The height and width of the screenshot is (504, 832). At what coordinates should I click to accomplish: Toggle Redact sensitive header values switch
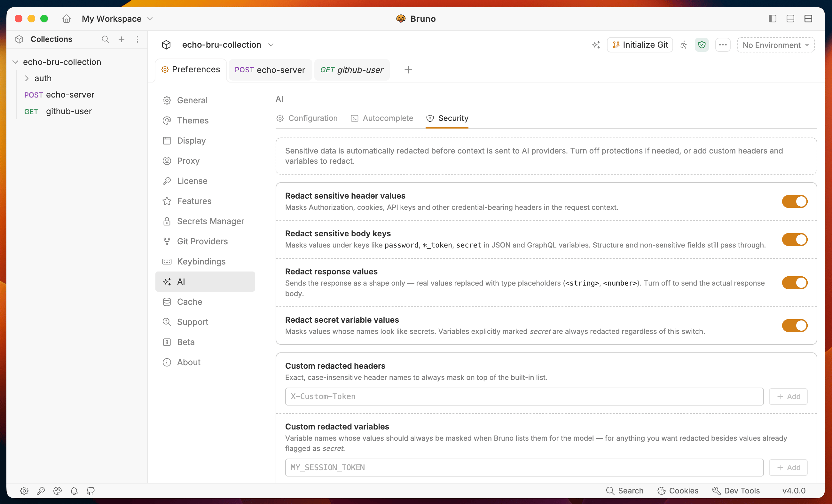(x=795, y=202)
